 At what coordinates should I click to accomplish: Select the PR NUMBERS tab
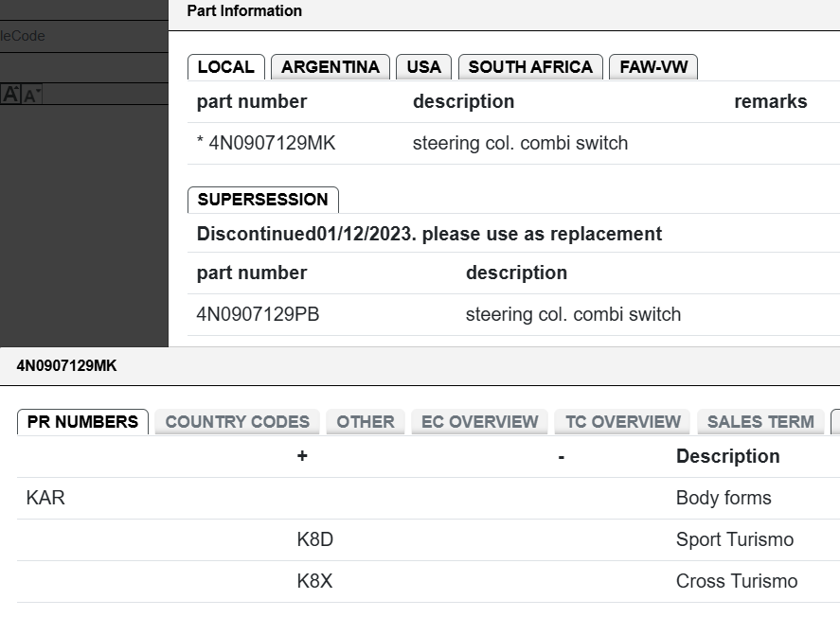pos(83,422)
